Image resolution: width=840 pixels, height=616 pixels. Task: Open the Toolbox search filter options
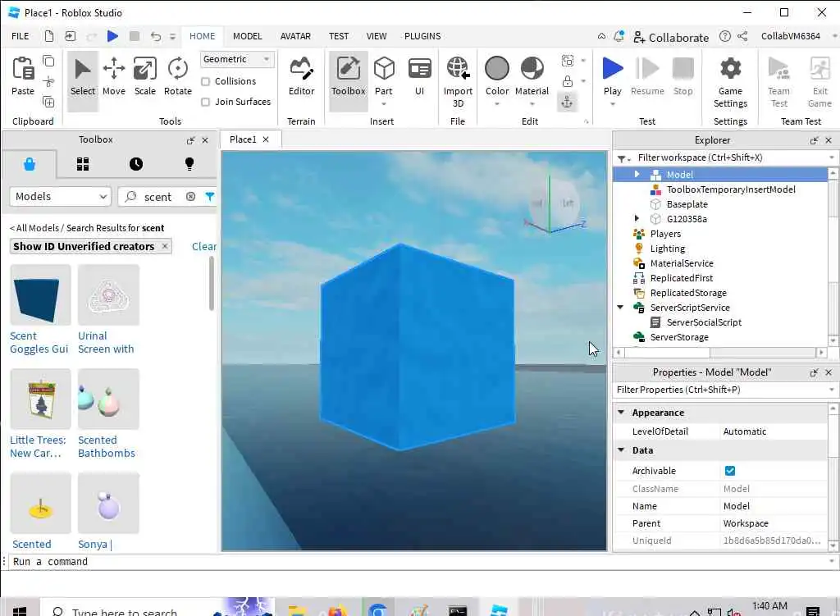[209, 197]
